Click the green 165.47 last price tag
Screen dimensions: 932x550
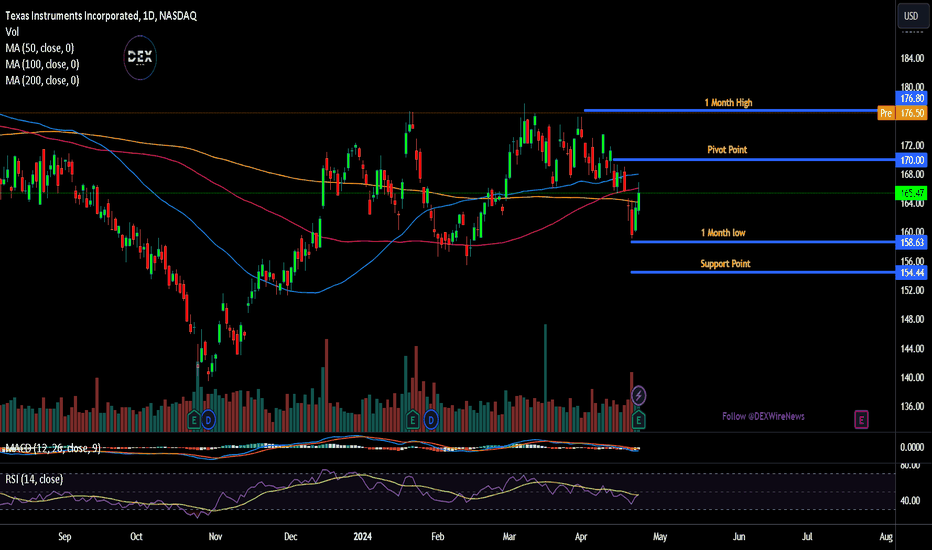click(912, 193)
